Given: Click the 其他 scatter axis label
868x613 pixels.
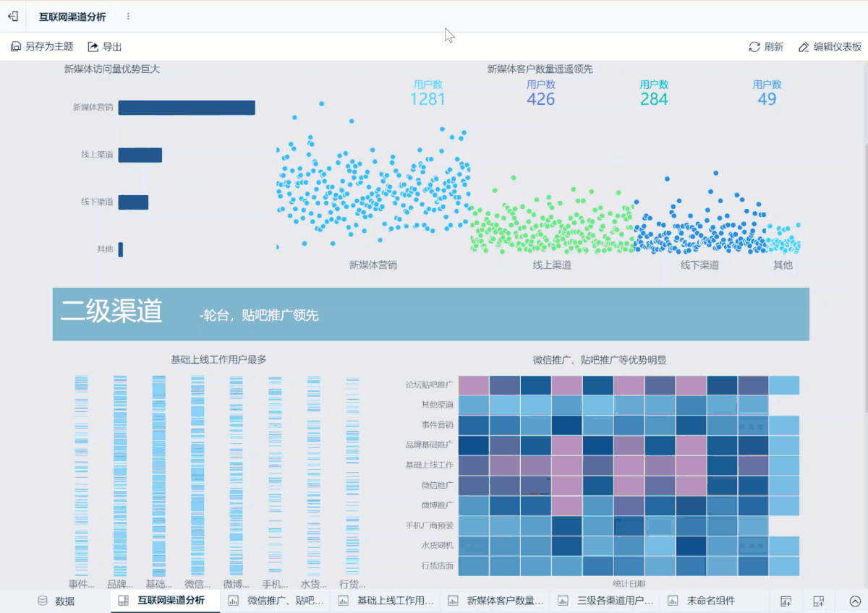Looking at the screenshot, I should tap(783, 265).
